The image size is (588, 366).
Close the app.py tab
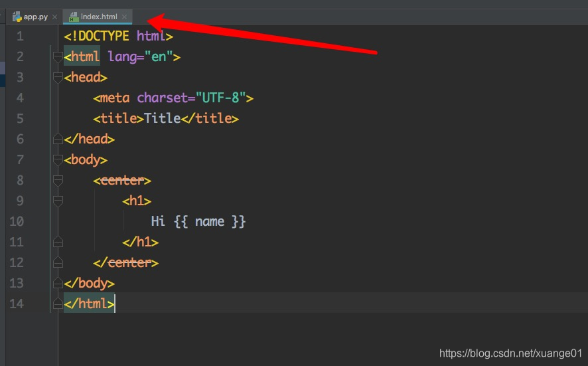coord(54,17)
